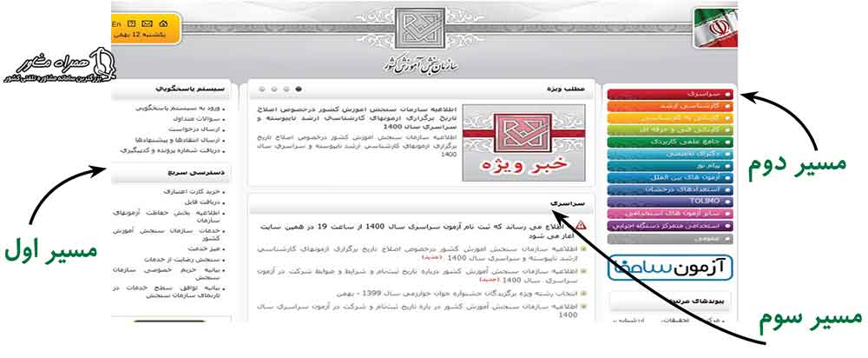Click the date text یکشنبه 12 بهمن

[x=139, y=35]
